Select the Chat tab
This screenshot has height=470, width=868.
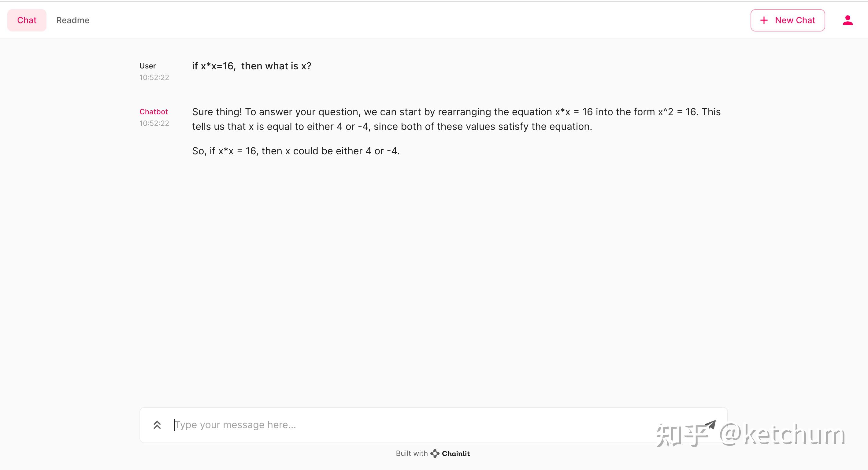tap(27, 20)
